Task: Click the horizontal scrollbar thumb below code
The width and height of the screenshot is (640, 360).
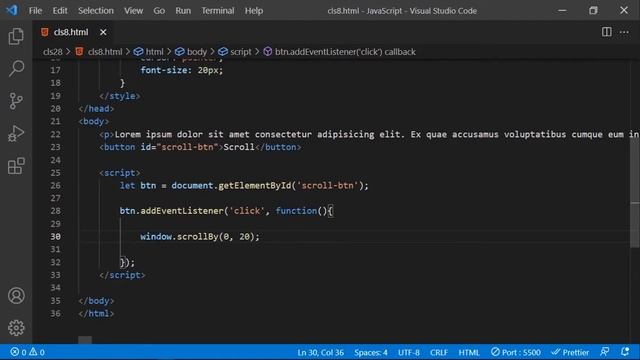Action: click(x=85, y=340)
